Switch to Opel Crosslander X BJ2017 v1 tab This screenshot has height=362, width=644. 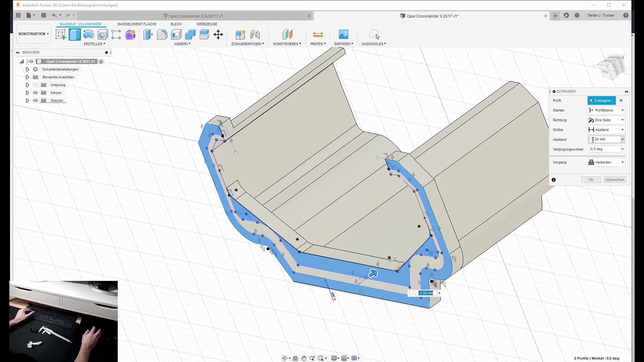[x=195, y=16]
